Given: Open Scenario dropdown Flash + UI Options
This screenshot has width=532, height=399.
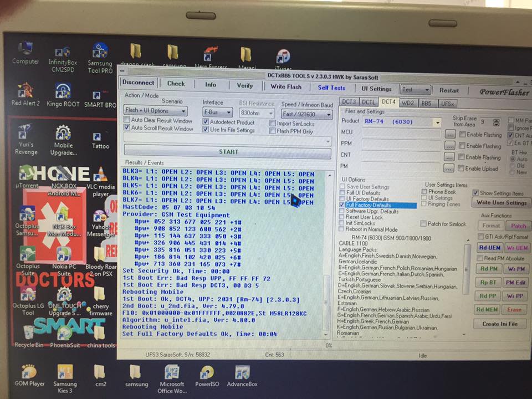Looking at the screenshot, I should [x=156, y=111].
